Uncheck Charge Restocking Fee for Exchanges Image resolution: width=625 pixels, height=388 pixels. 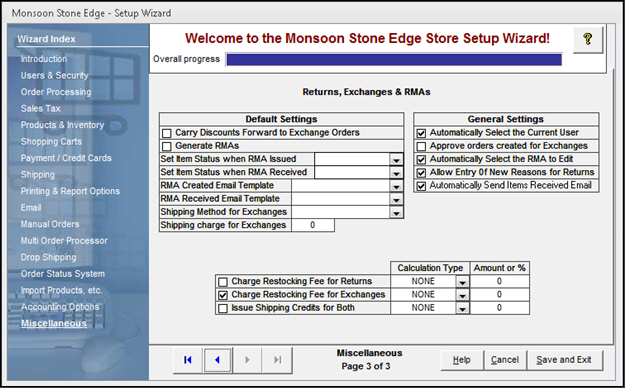tap(223, 295)
